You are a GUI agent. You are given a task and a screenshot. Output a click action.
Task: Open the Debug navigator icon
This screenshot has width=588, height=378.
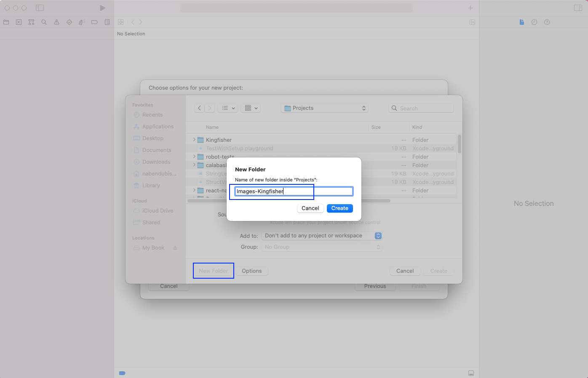point(82,22)
